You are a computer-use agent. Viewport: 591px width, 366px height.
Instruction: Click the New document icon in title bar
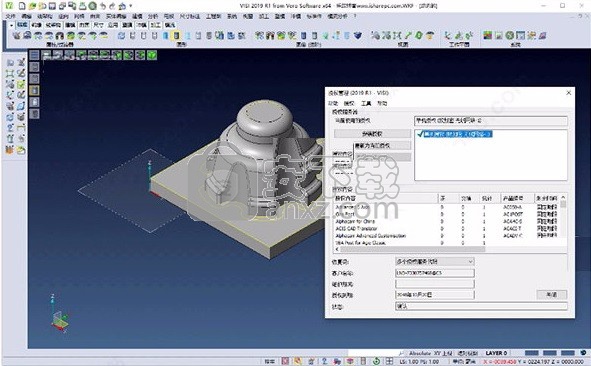tap(23, 6)
